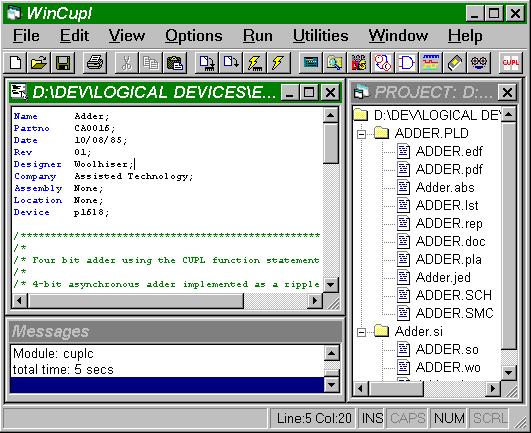
Task: Open the Utilities menu
Action: [320, 36]
